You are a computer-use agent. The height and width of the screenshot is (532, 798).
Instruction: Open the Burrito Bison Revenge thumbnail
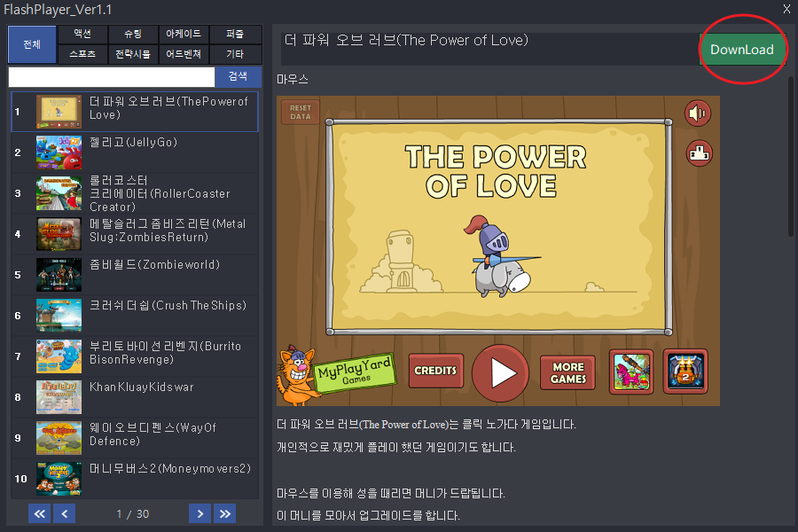tap(59, 356)
